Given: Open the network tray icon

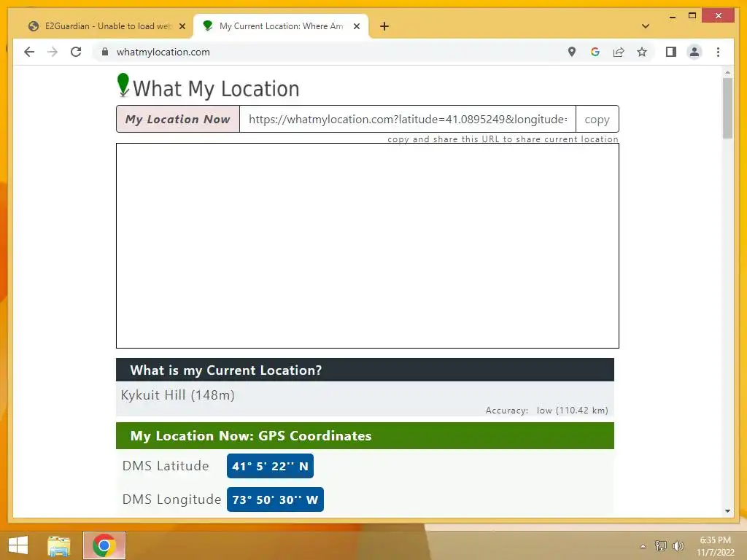Looking at the screenshot, I should coord(660,545).
